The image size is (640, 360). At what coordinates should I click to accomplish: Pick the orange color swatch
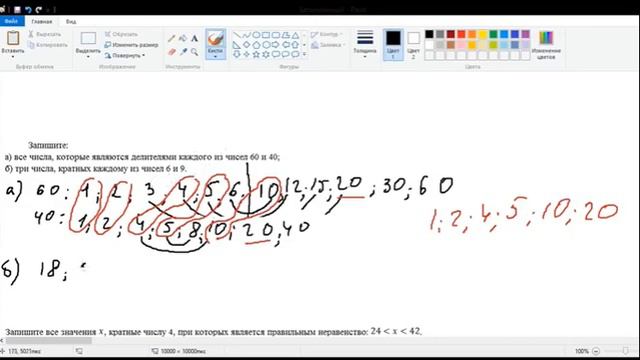pyautogui.click(x=472, y=34)
